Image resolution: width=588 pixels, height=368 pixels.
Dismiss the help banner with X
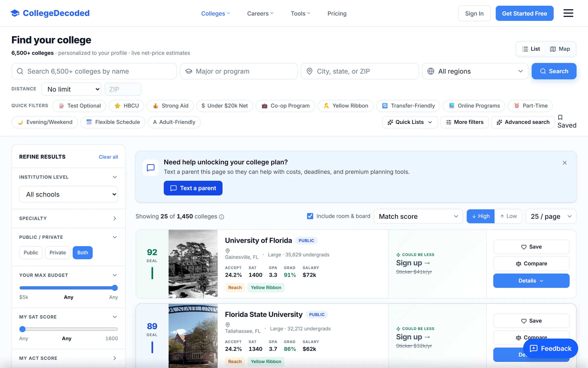[x=565, y=163]
